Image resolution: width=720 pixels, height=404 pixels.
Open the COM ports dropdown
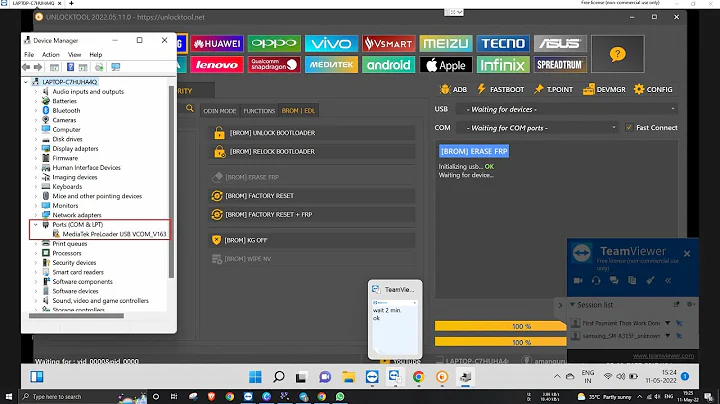coord(537,128)
